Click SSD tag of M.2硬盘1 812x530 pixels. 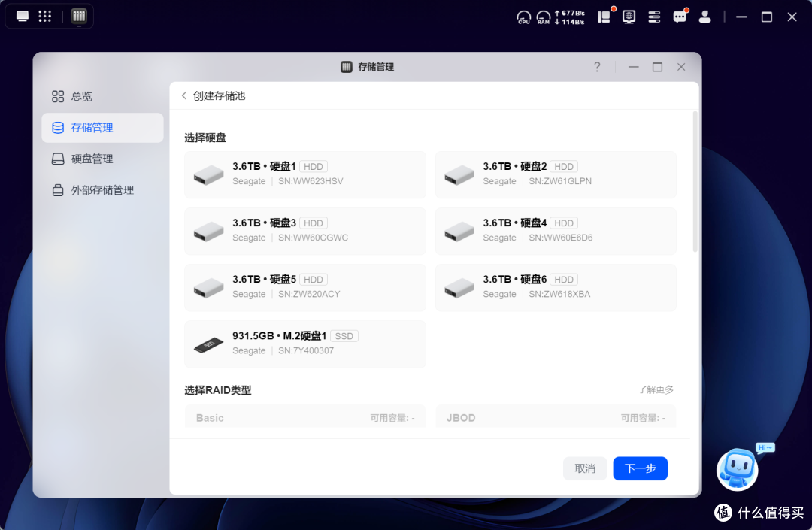point(344,336)
